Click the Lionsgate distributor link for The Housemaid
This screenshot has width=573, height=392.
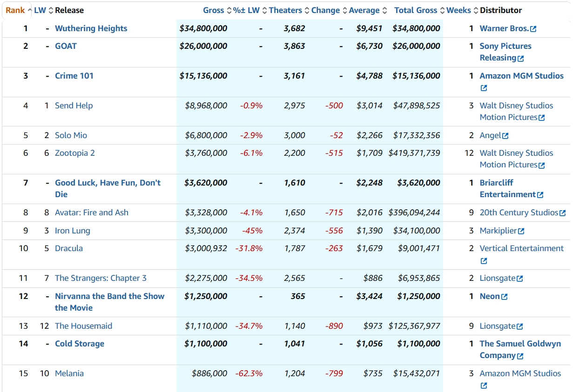[497, 326]
